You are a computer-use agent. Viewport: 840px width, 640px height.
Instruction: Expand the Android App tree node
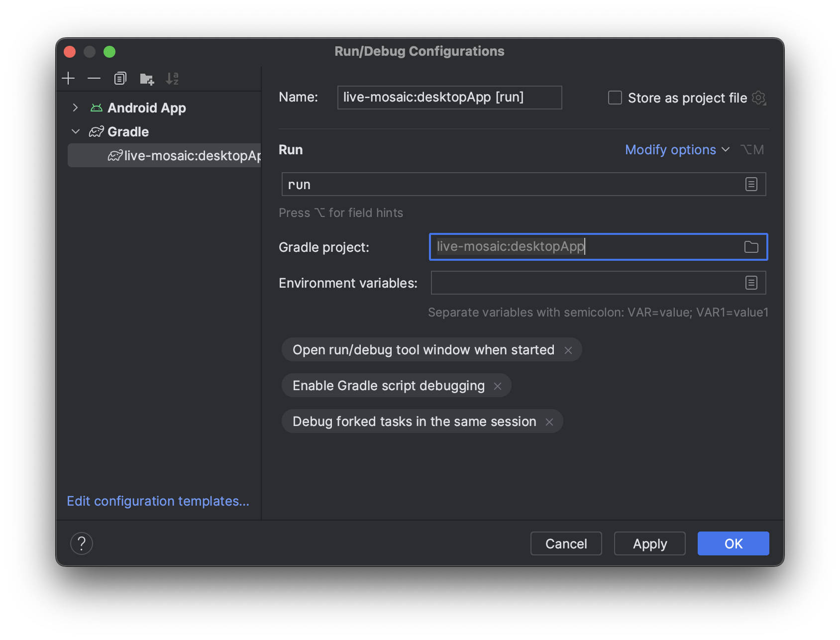pyautogui.click(x=75, y=107)
